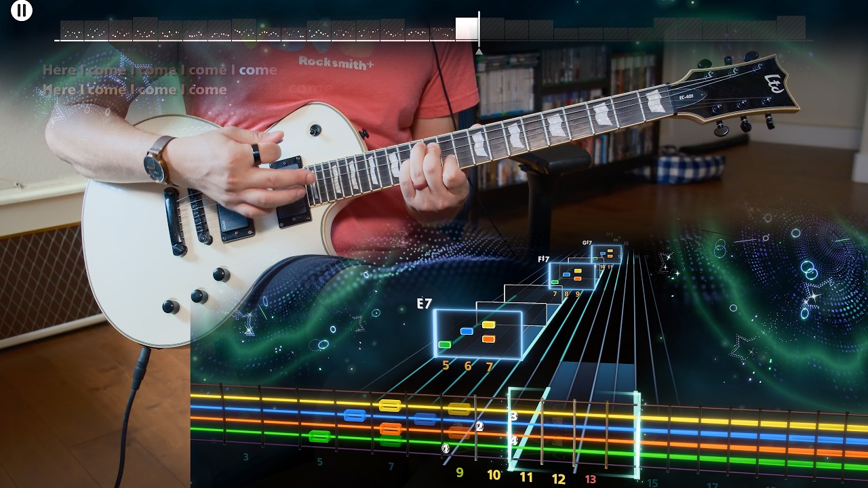Click finger marker 3 on the yellow string
This screenshot has width=868, height=488.
pos(513,416)
